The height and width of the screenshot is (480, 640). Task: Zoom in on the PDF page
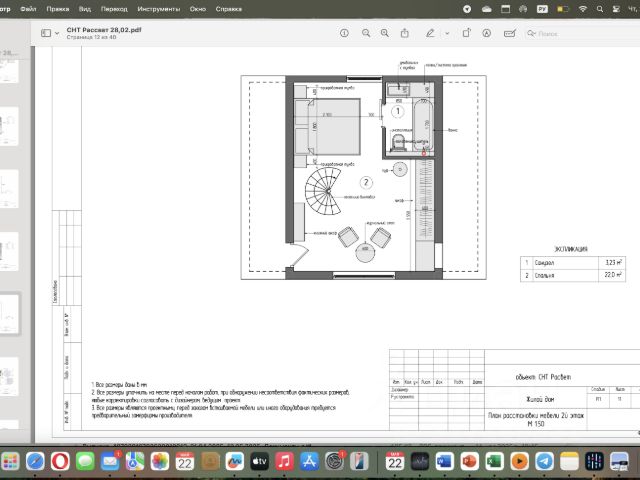coord(384,33)
